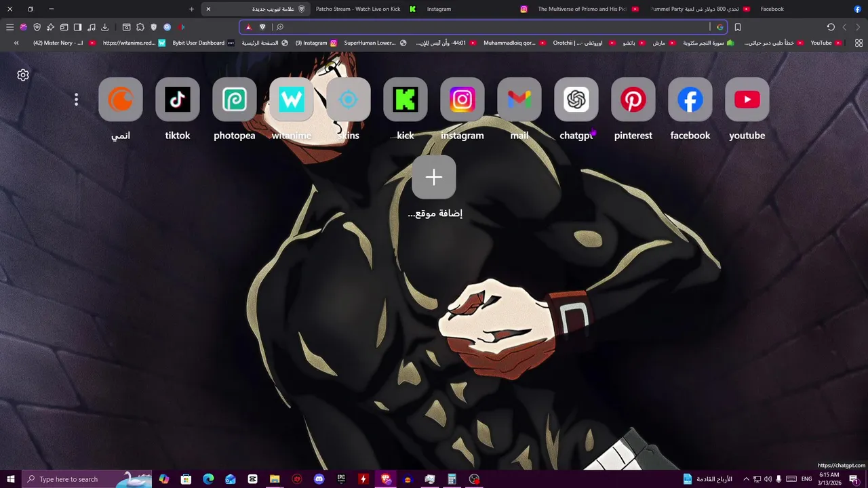Image resolution: width=868 pixels, height=488 pixels.
Task: Open the (42) Mister Nory bookmark
Action: click(x=64, y=43)
